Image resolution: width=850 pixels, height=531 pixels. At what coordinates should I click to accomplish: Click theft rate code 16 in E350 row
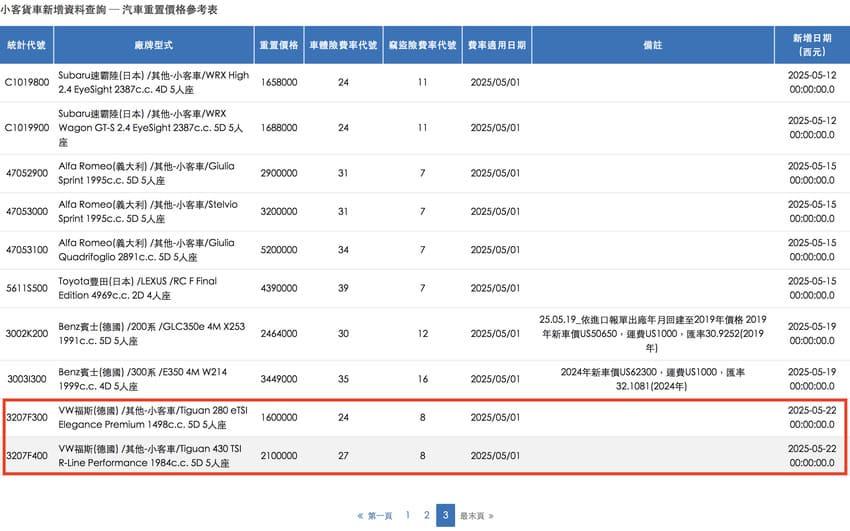tap(422, 379)
